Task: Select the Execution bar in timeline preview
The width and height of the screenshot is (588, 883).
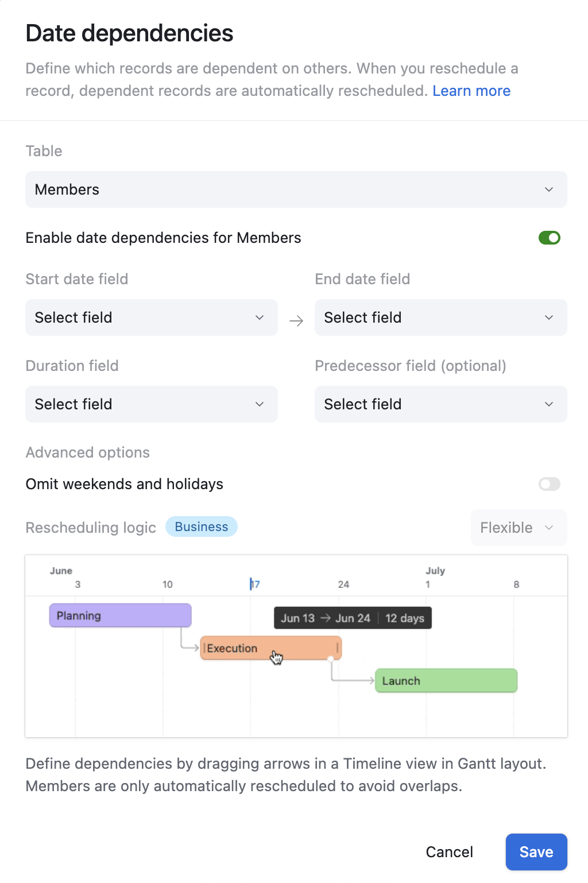Action: click(271, 648)
